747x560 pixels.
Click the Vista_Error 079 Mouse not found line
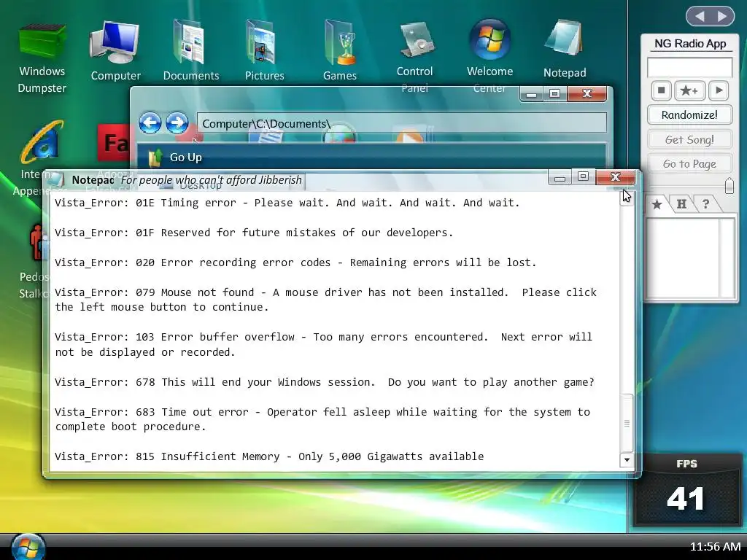(x=325, y=300)
